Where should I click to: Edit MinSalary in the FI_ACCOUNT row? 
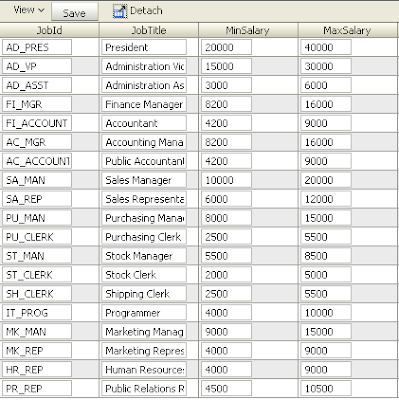[226, 123]
